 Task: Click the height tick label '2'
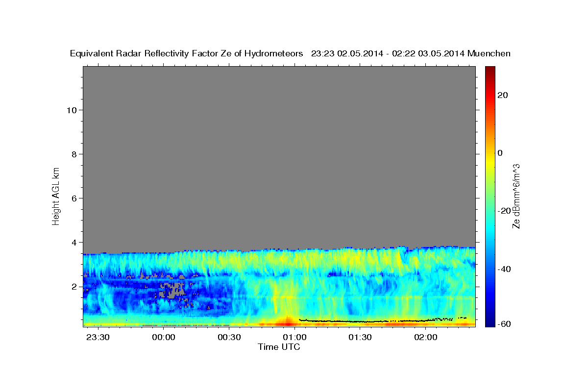point(74,286)
